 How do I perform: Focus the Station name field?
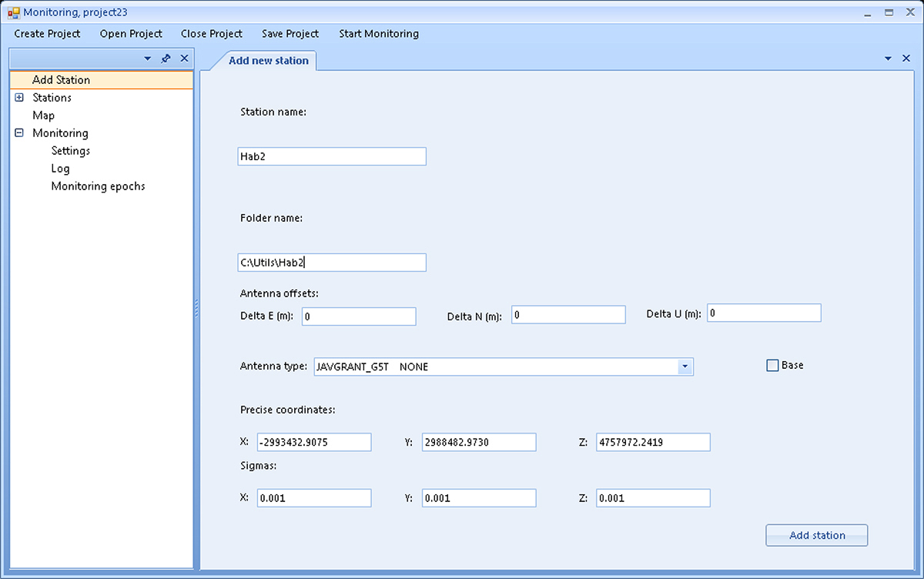pos(332,156)
